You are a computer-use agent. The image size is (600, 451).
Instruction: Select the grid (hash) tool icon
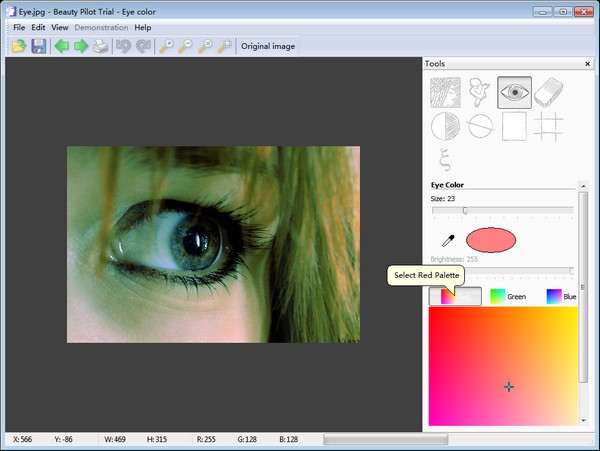coord(549,127)
